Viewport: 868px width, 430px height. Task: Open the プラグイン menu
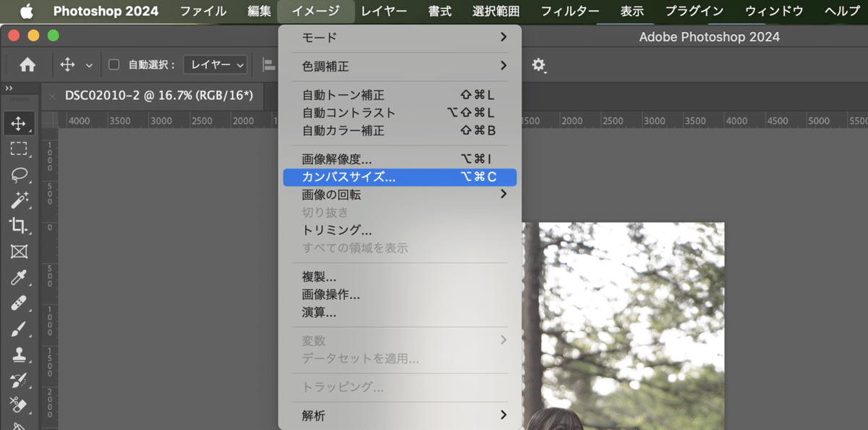pyautogui.click(x=694, y=11)
